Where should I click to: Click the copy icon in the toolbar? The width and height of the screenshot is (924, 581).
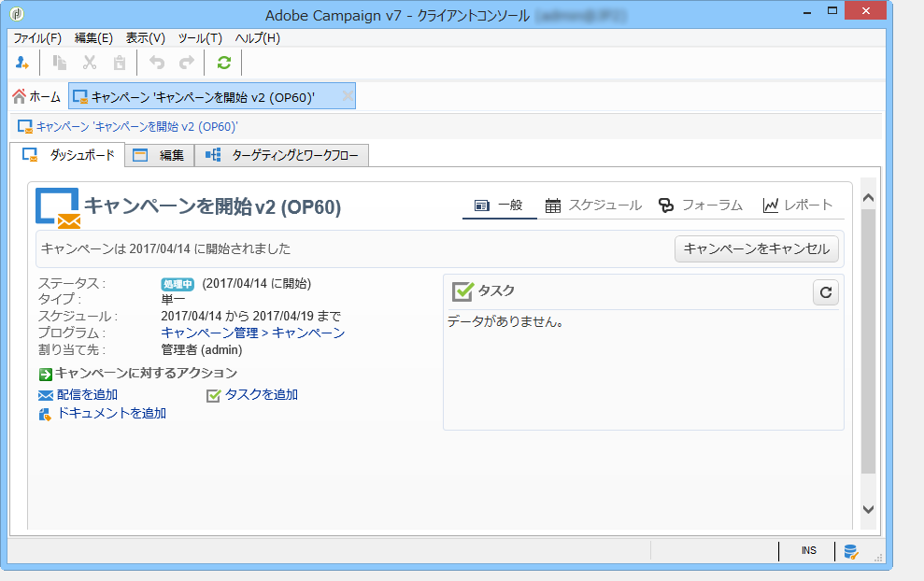pyautogui.click(x=60, y=63)
